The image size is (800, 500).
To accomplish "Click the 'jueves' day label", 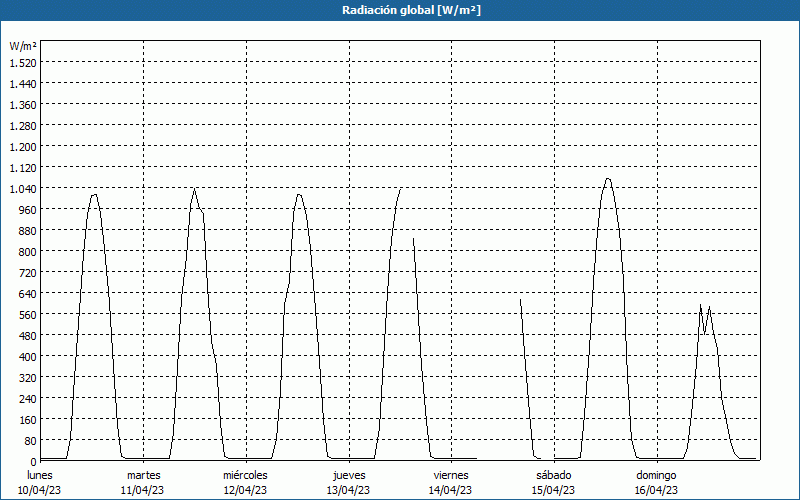I will 349,475.
